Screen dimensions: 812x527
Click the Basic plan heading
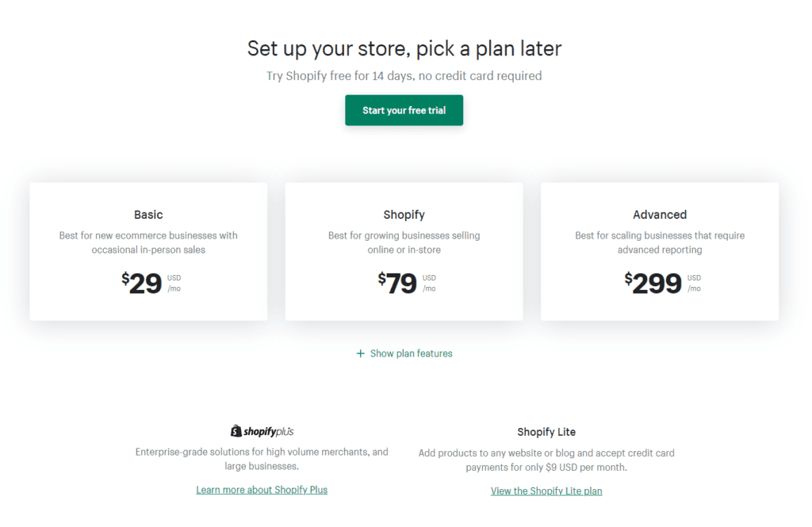click(x=148, y=214)
